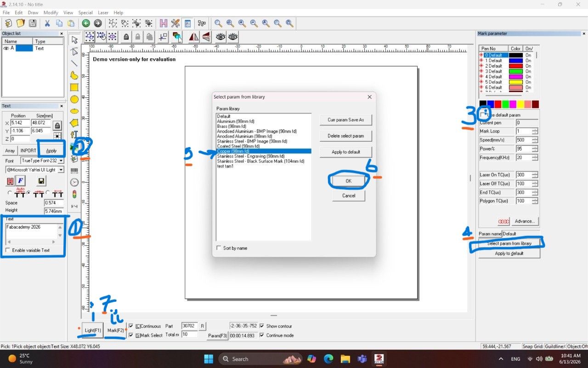Open the Laser menu
This screenshot has height=368, width=588.
(x=103, y=13)
